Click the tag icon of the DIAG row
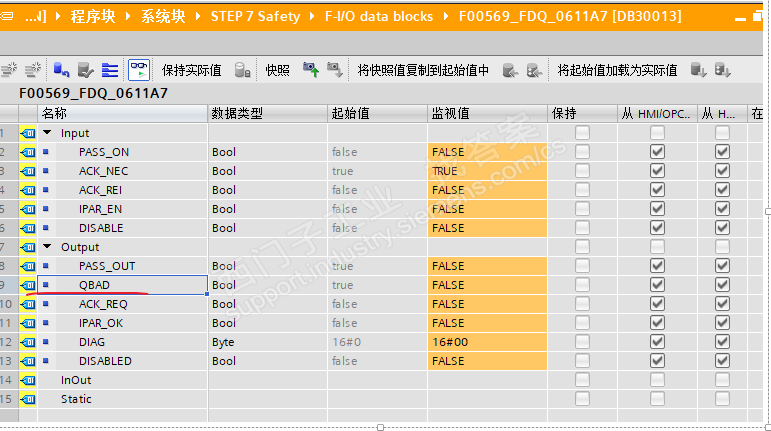The image size is (771, 431). [x=28, y=342]
